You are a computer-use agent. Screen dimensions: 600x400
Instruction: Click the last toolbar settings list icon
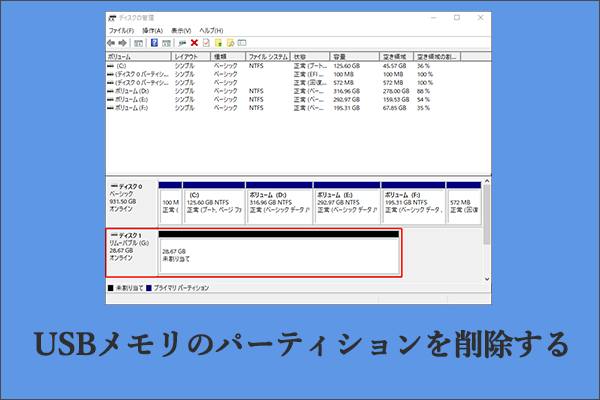click(242, 43)
